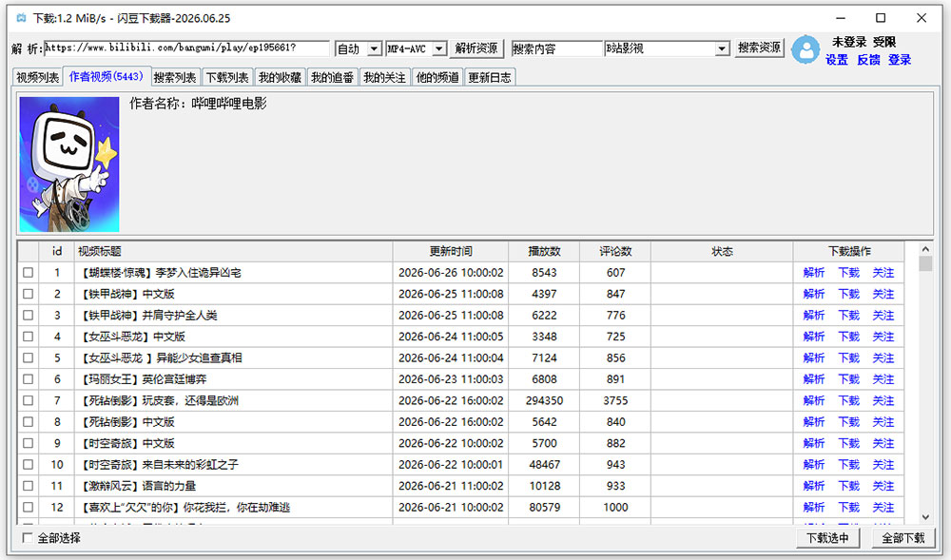This screenshot has height=560, width=951.
Task: Click the author name 哔哩哔哩电影
Action: pos(229,104)
